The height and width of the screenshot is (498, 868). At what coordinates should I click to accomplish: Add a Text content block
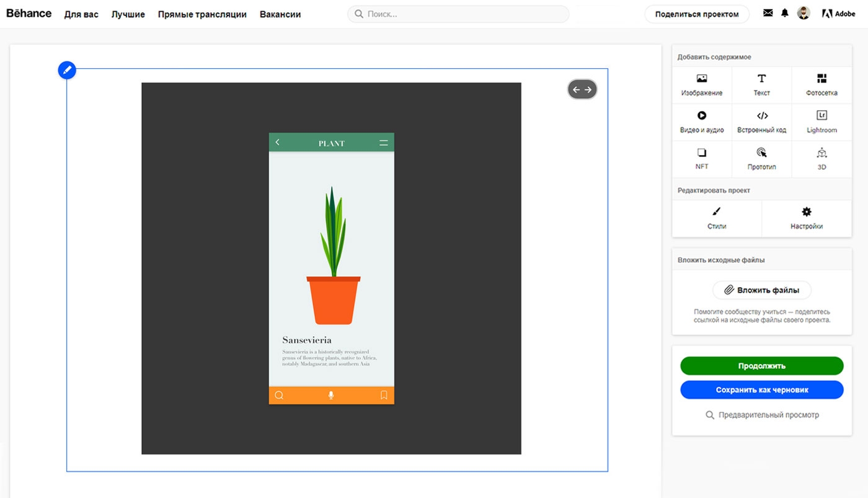tap(761, 85)
